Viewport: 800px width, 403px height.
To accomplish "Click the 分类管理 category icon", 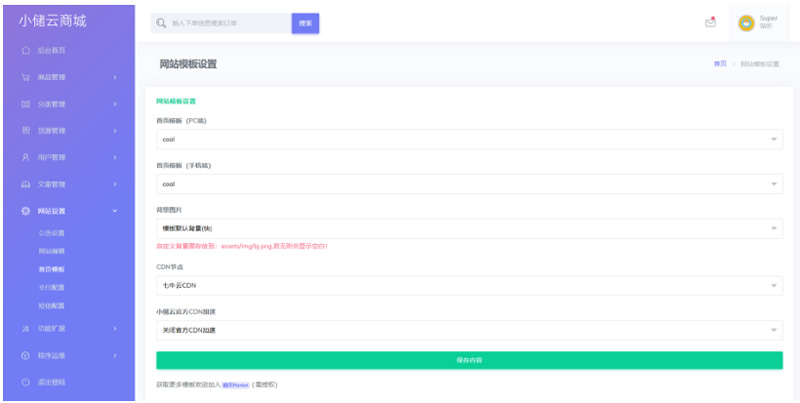I will click(x=26, y=104).
